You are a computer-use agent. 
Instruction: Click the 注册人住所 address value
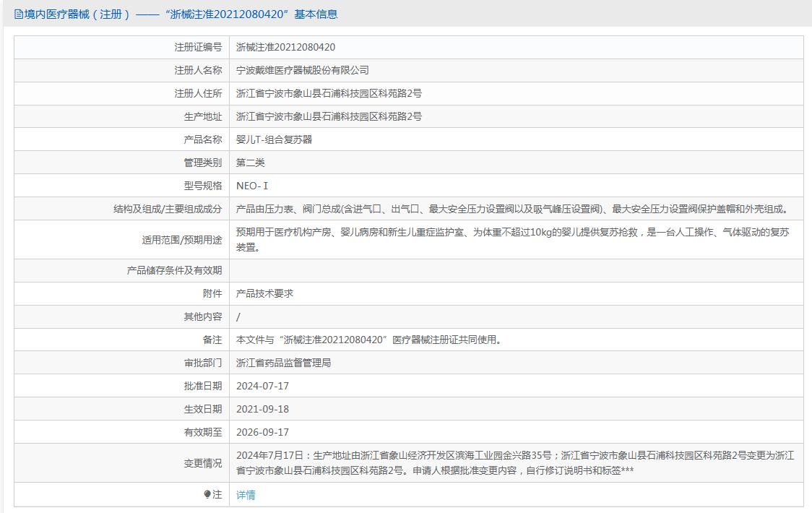click(x=329, y=93)
